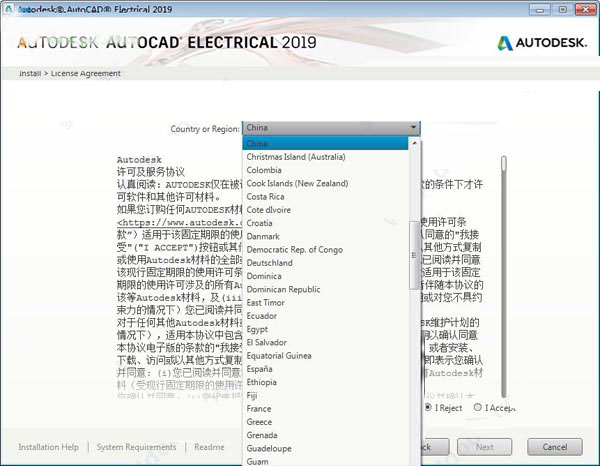Select Colombia from the country dropdown

(x=326, y=170)
